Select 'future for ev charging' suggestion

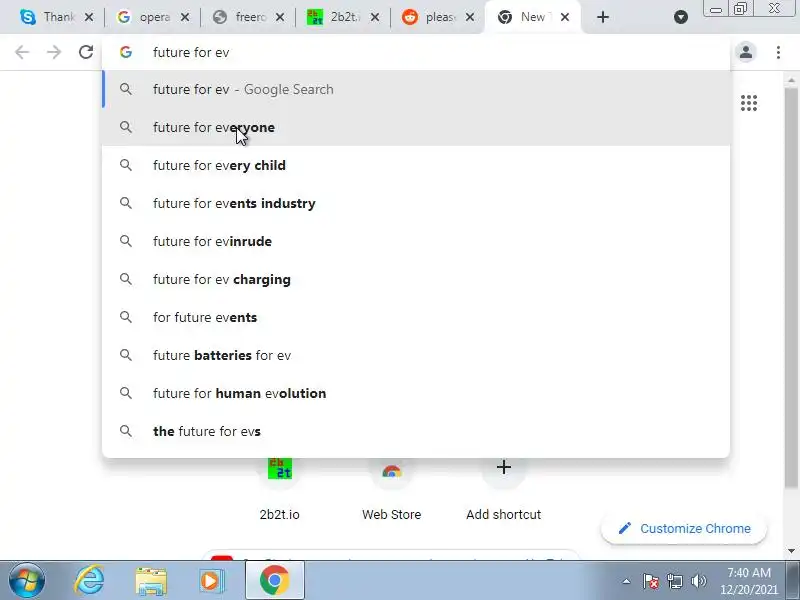tap(416, 279)
